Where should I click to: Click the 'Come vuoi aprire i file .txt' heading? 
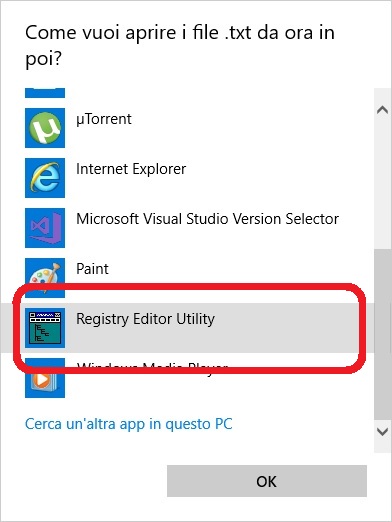180,46
